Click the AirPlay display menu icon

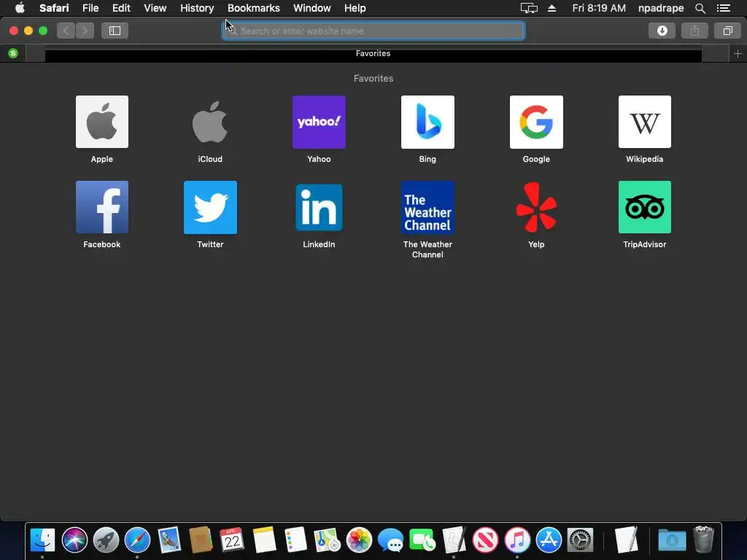click(x=529, y=8)
